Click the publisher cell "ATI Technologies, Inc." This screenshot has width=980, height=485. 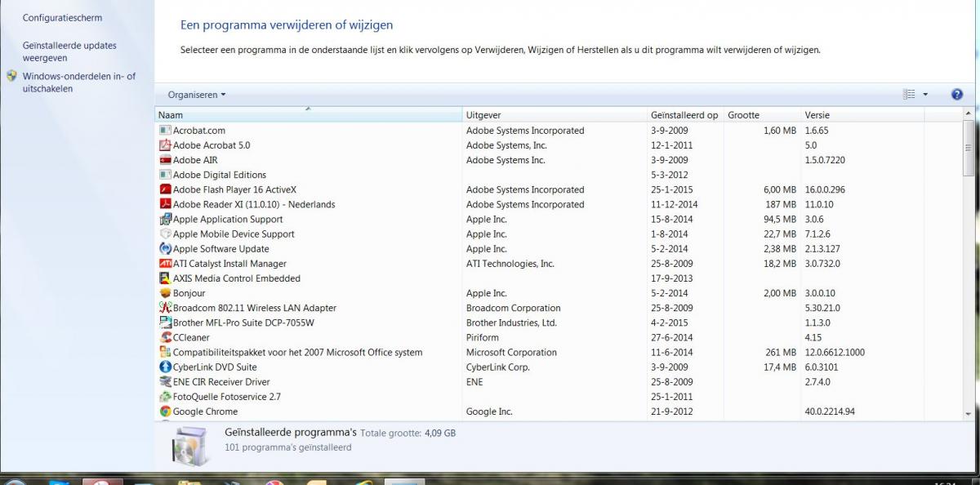(x=510, y=264)
